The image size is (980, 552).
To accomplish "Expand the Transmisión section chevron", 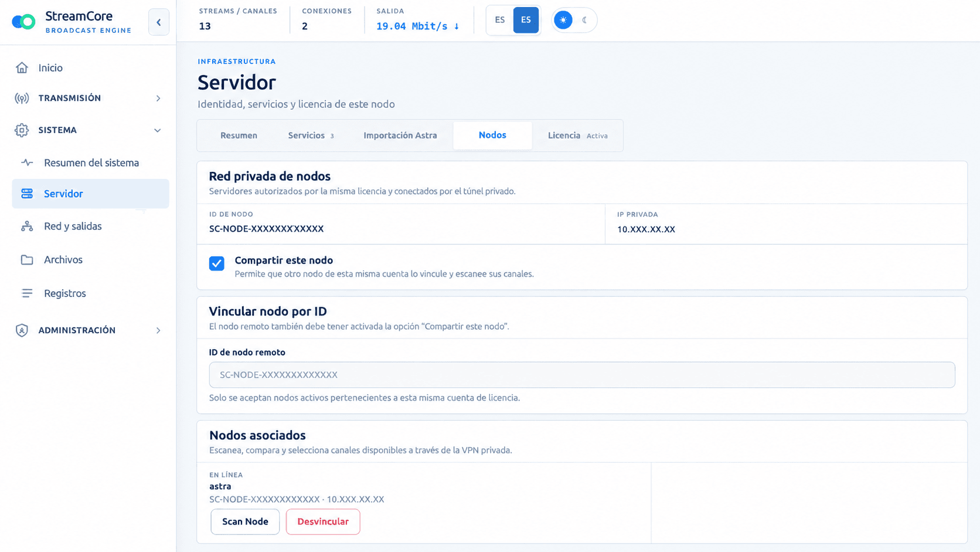I will click(x=158, y=99).
